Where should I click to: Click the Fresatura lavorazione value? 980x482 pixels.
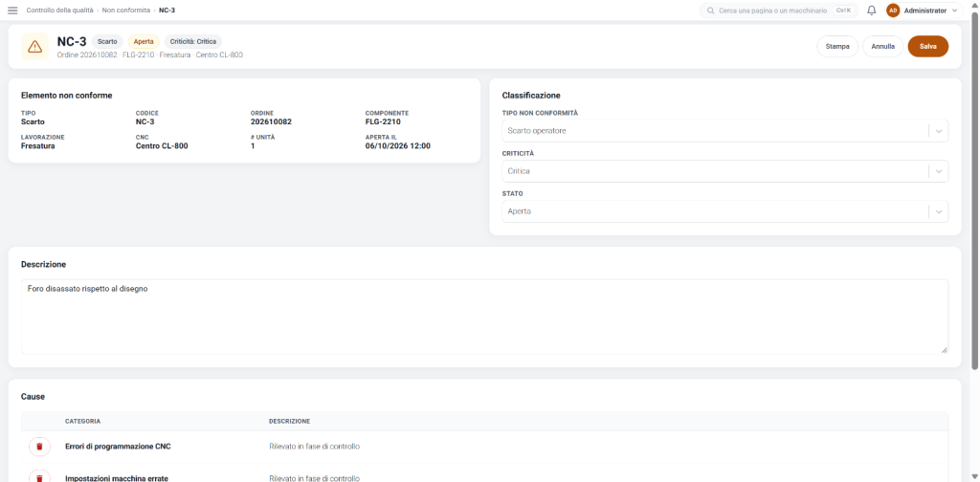38,146
